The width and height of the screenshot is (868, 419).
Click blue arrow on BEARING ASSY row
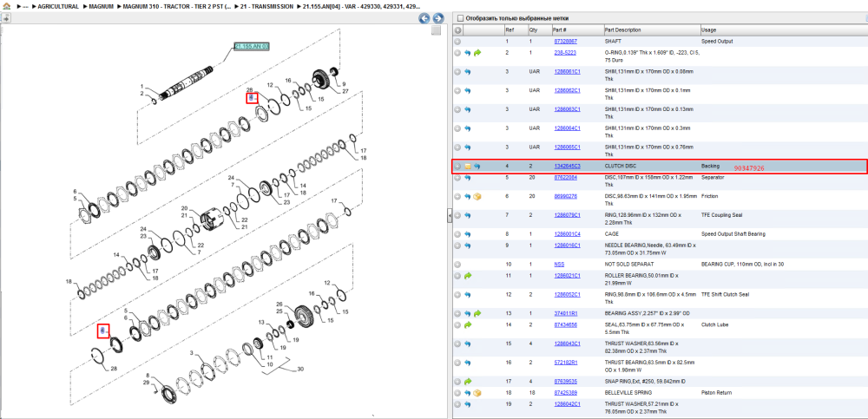(468, 313)
